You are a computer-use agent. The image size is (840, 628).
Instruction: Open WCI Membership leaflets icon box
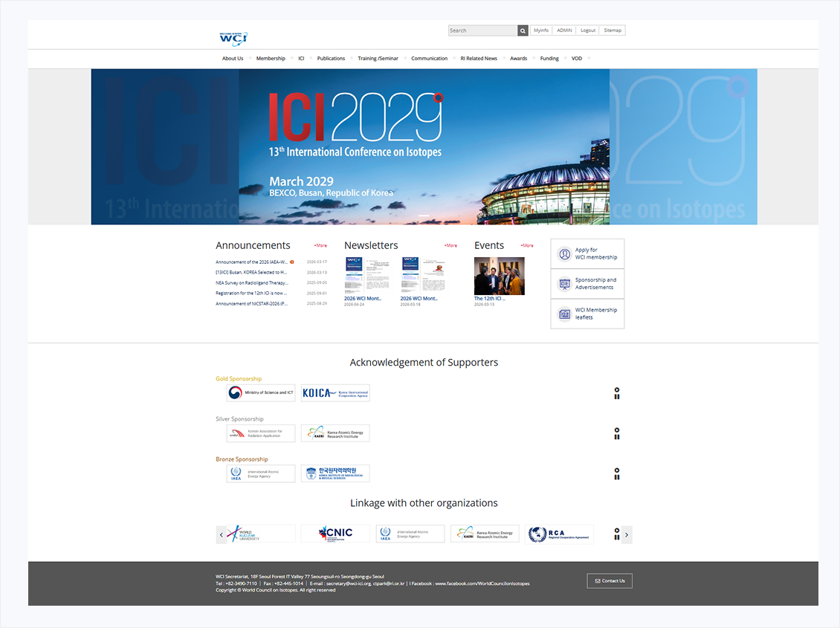(588, 314)
